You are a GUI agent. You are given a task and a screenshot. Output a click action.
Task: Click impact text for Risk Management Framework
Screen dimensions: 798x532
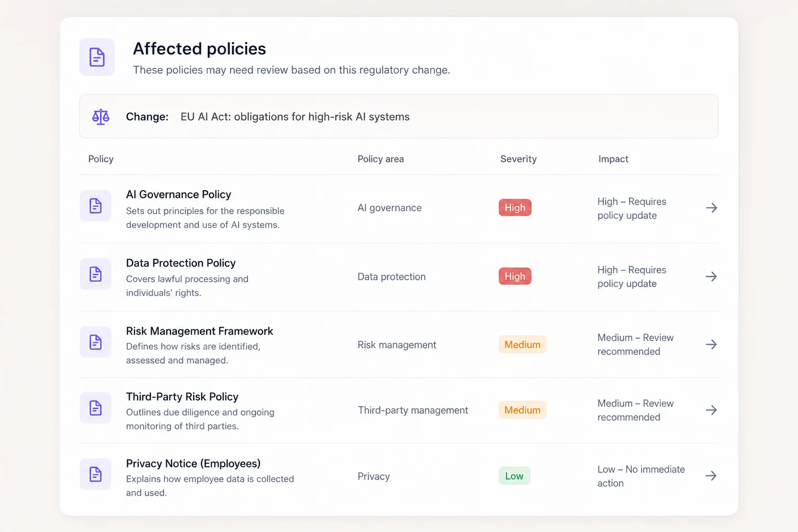(x=635, y=344)
